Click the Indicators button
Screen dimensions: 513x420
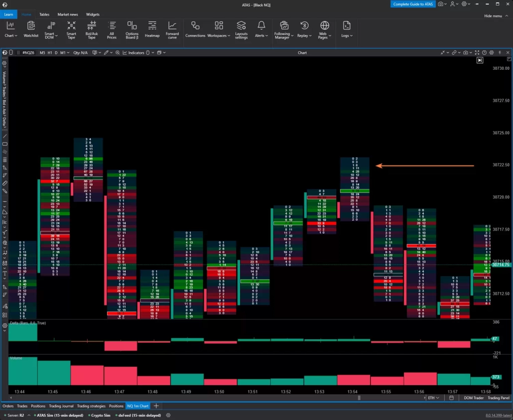(x=133, y=53)
